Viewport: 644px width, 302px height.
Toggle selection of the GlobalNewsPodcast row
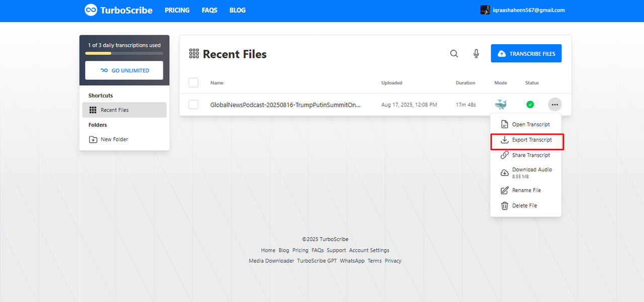pyautogui.click(x=193, y=104)
